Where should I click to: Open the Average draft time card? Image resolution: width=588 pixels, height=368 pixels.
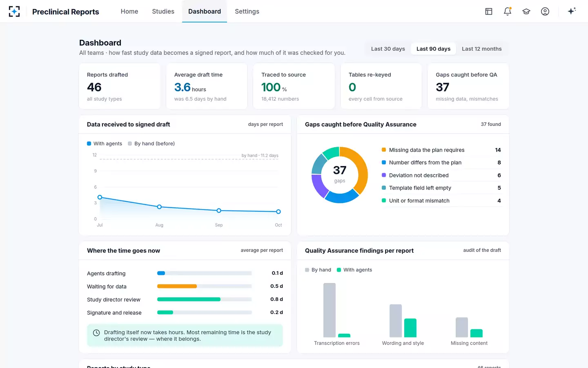[x=207, y=86]
